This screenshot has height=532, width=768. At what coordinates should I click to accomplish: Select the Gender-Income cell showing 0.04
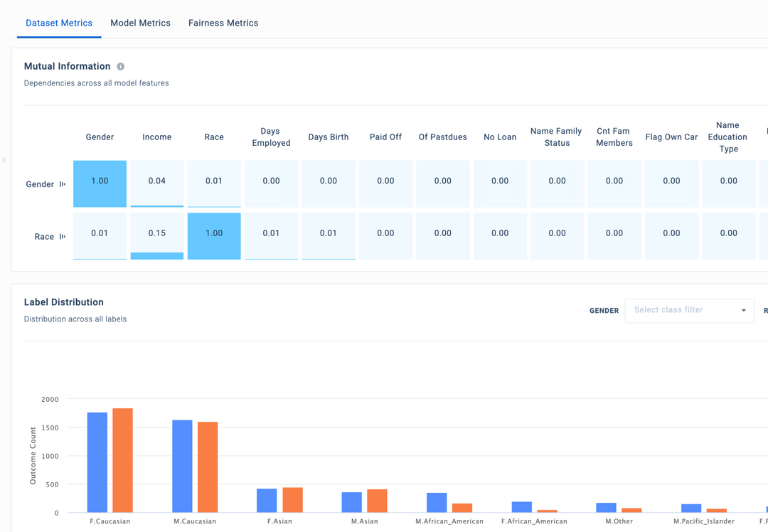156,183
